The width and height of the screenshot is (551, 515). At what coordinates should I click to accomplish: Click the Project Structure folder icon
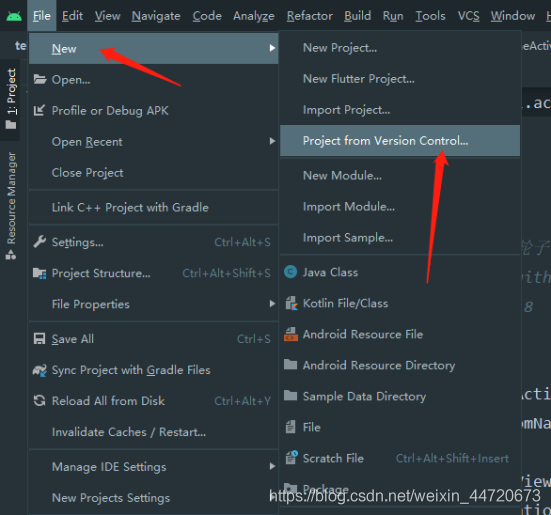click(40, 273)
